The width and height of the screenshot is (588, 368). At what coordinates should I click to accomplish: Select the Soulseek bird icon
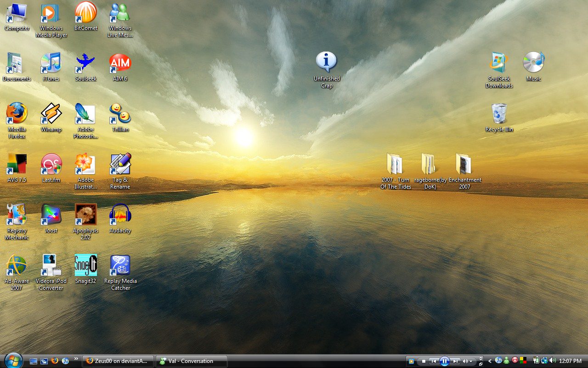86,67
